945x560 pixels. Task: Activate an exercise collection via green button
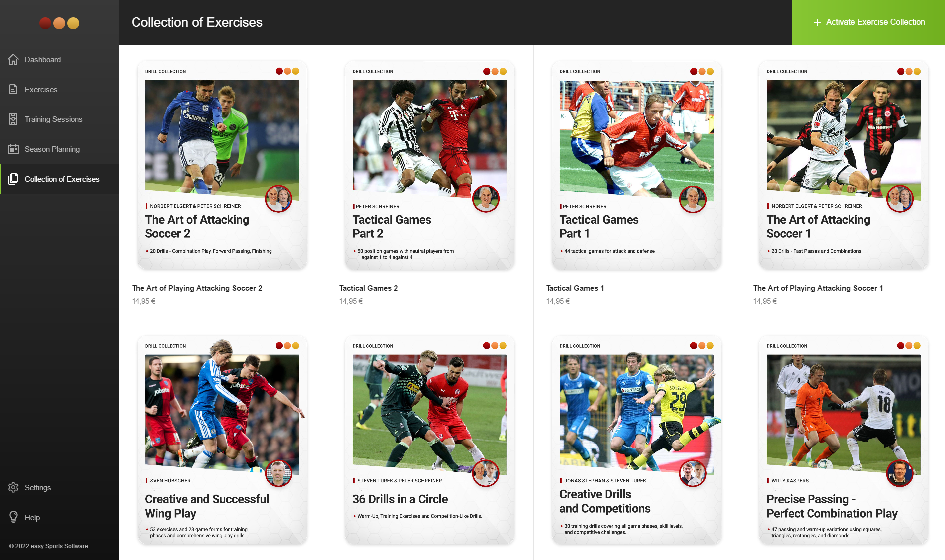pos(868,22)
